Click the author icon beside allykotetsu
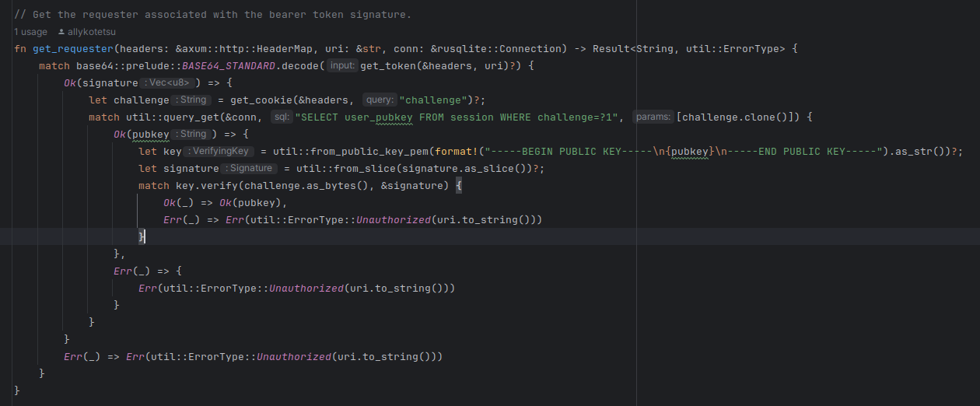 click(x=62, y=32)
